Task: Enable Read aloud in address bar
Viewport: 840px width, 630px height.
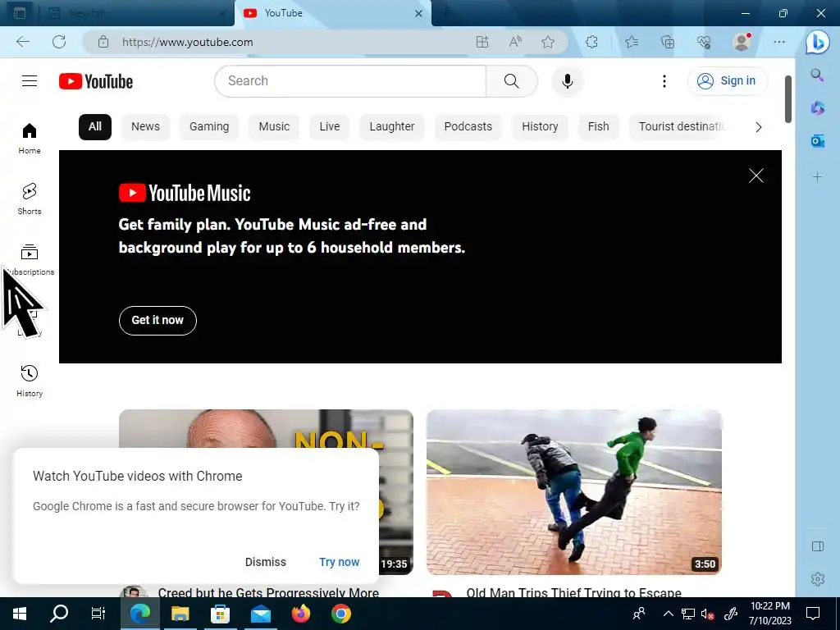Action: (x=515, y=42)
